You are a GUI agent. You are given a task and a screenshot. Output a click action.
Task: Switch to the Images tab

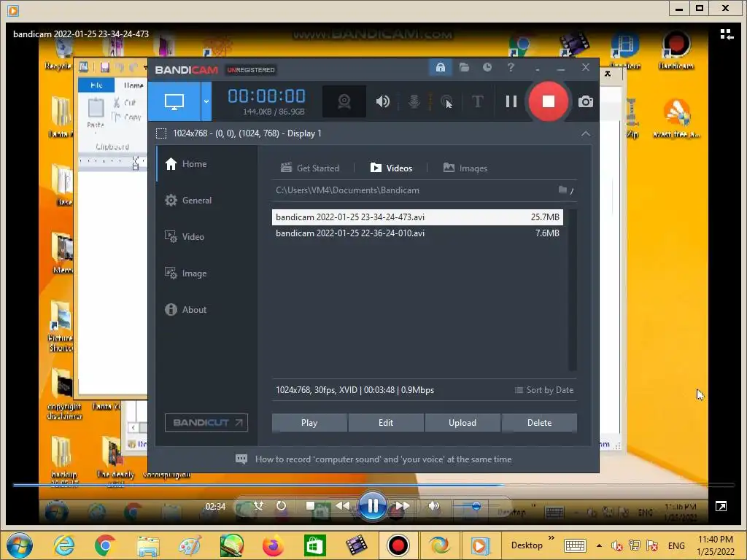click(x=465, y=168)
